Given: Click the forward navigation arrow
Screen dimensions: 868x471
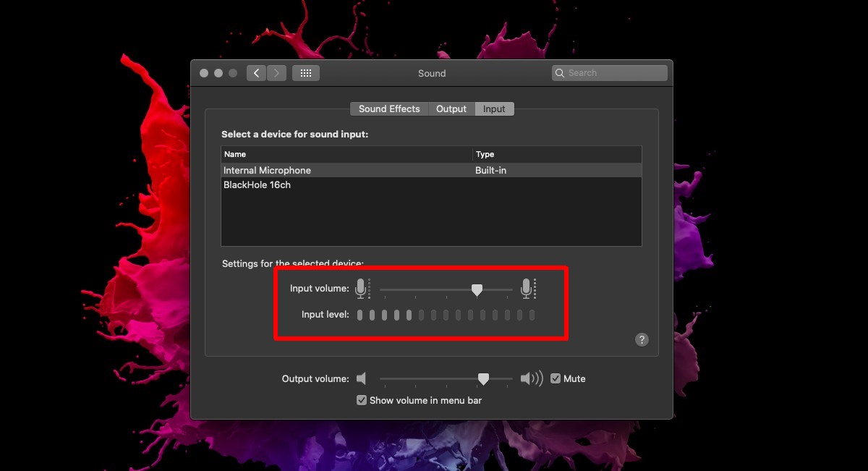Looking at the screenshot, I should (x=276, y=73).
